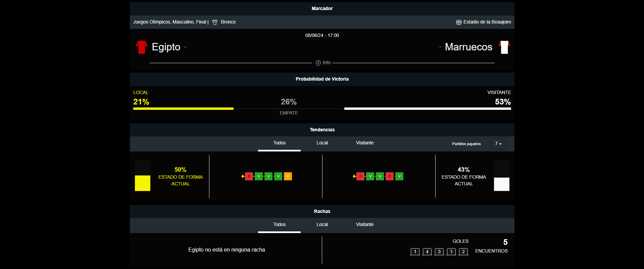Select the Visitante tab under Tendencias

pos(364,143)
